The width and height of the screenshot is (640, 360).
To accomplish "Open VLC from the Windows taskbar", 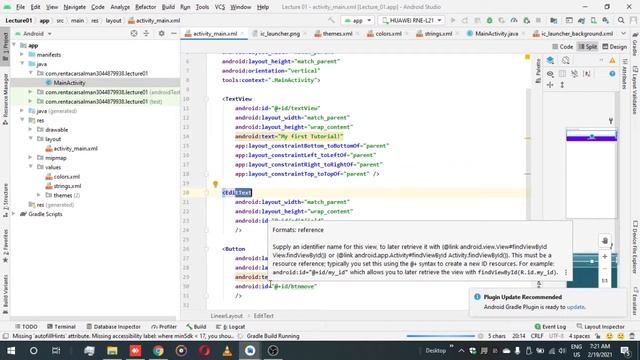I will [x=227, y=351].
